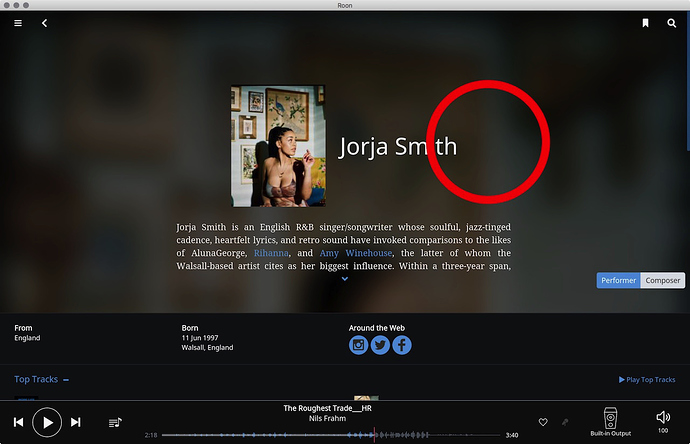Open the Jorja Smith artist photo
690x444 pixels.
[x=278, y=146]
